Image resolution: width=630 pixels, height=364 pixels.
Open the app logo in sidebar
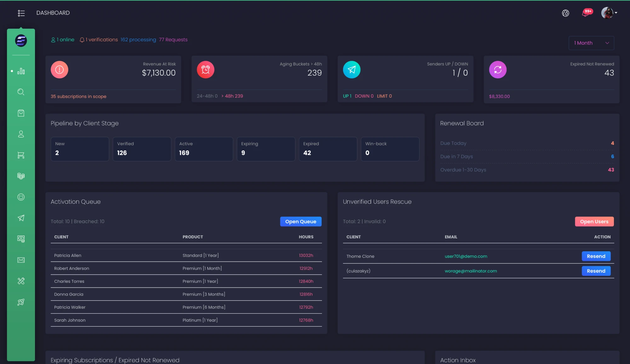pos(21,41)
